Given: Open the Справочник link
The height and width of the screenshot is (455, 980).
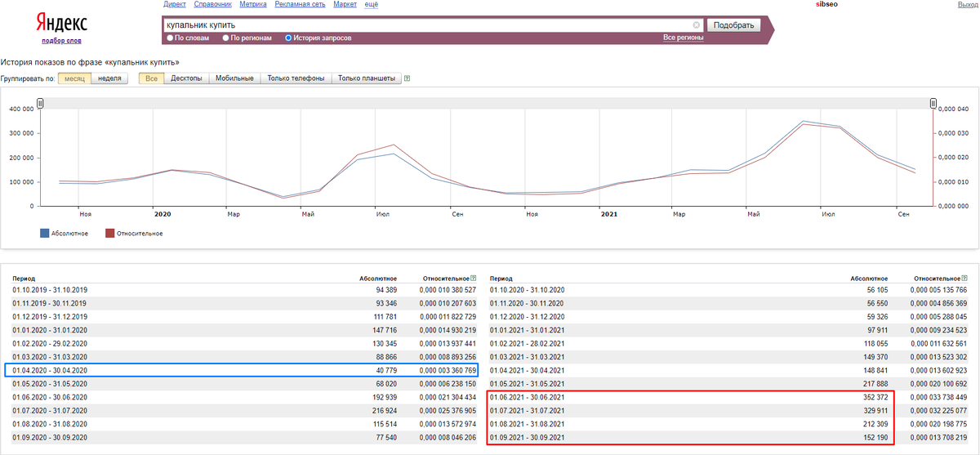Looking at the screenshot, I should [213, 5].
